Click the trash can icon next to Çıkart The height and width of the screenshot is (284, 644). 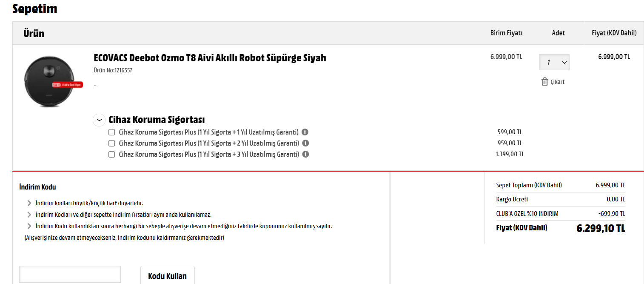click(544, 82)
